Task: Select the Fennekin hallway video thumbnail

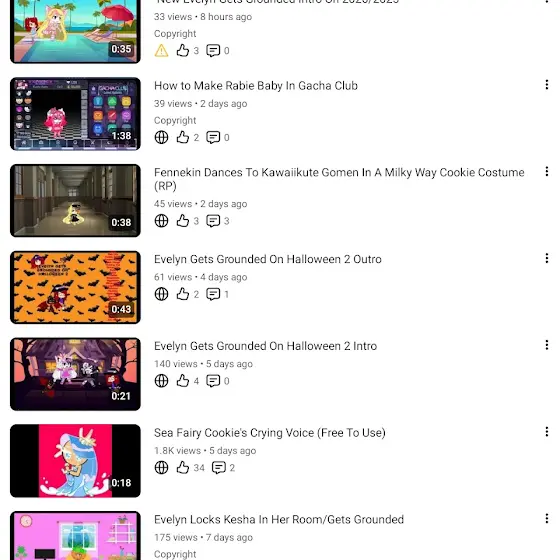Action: point(75,200)
